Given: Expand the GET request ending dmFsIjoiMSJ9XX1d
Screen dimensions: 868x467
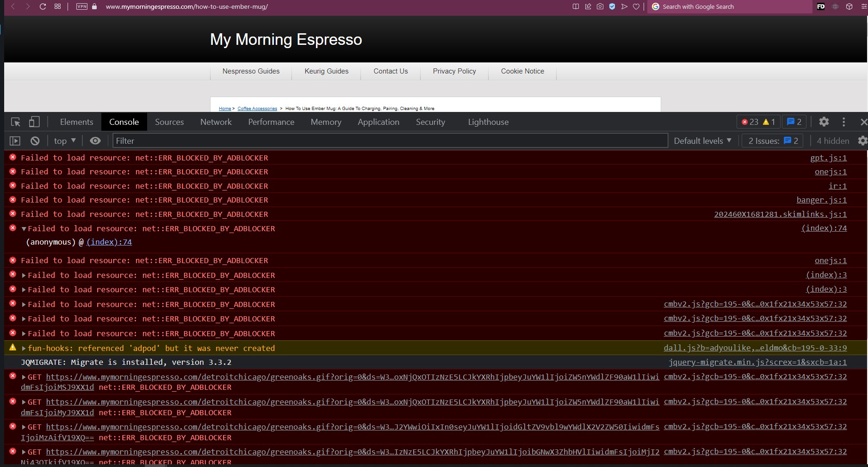Looking at the screenshot, I should click(x=24, y=377).
